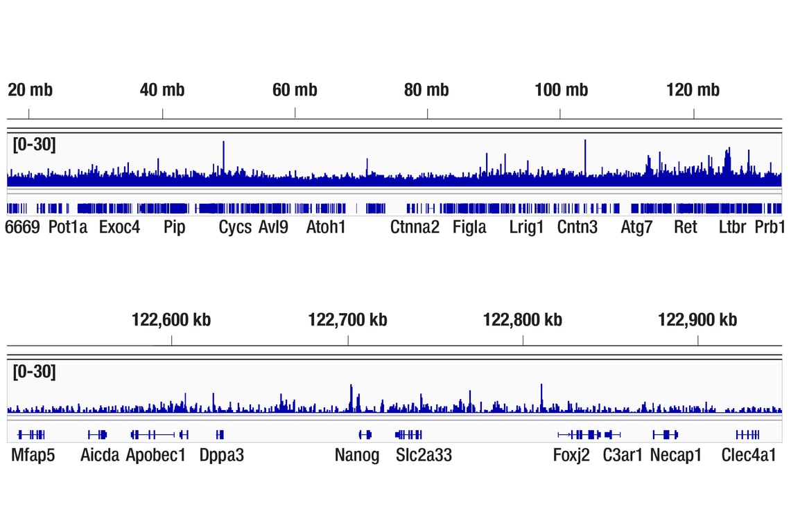Select the Foxj2 gene structure glyph
The height and width of the screenshot is (532, 791).
pos(580,434)
